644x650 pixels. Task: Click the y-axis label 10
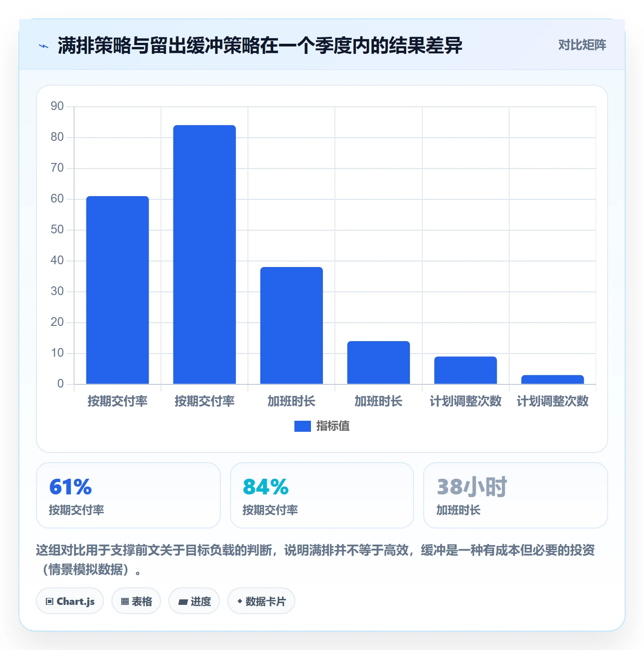pyautogui.click(x=57, y=353)
